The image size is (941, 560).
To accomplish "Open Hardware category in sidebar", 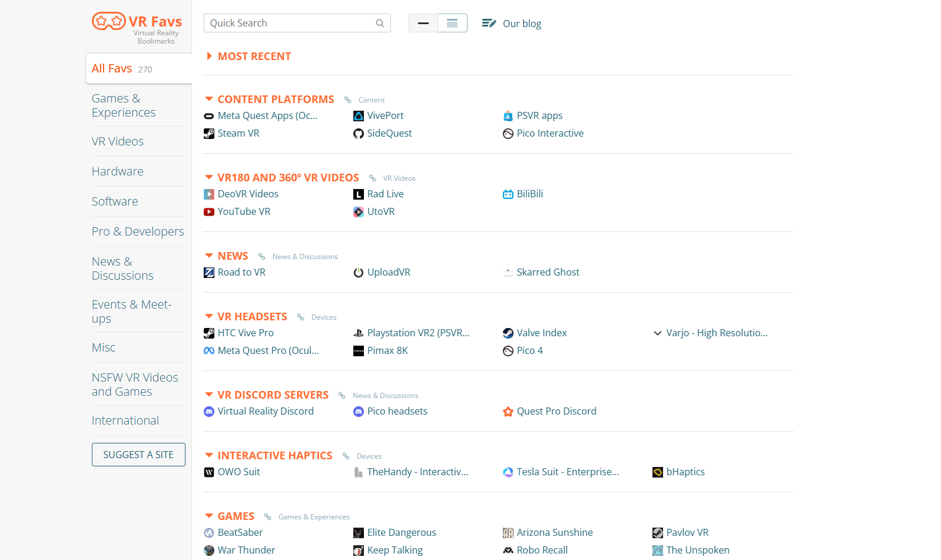I will click(118, 171).
